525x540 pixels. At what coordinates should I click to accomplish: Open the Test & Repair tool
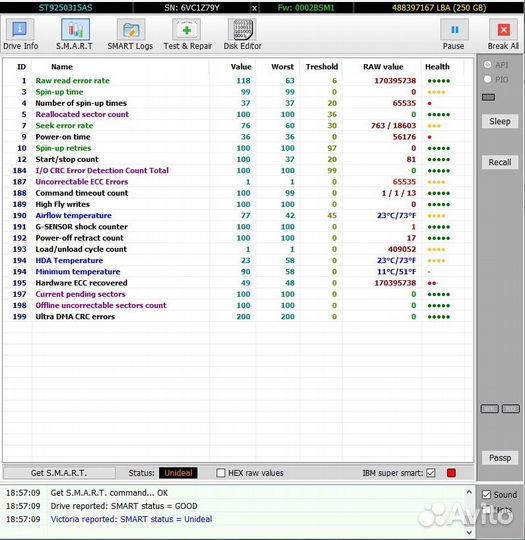click(x=186, y=30)
